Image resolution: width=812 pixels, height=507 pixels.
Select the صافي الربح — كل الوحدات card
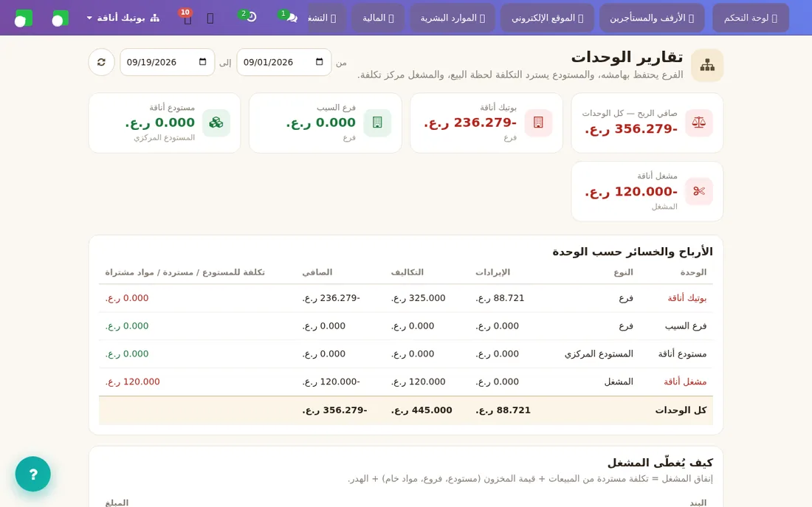click(x=647, y=123)
